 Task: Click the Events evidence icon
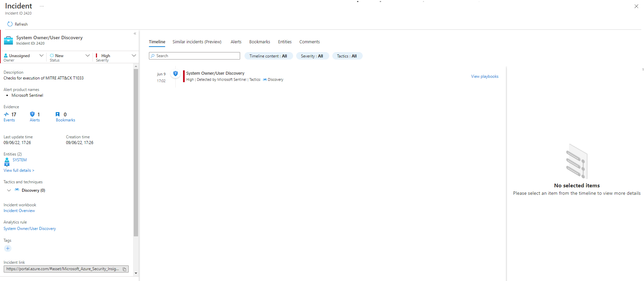pos(6,115)
